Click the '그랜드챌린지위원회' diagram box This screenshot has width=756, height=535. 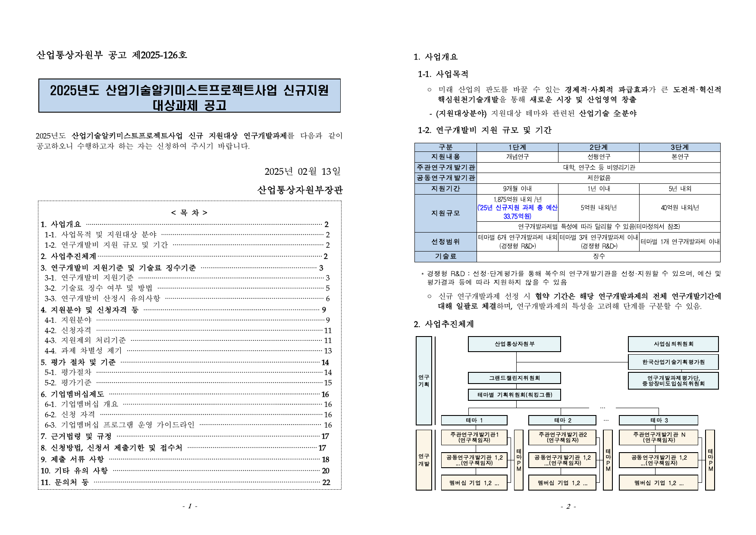[514, 378]
